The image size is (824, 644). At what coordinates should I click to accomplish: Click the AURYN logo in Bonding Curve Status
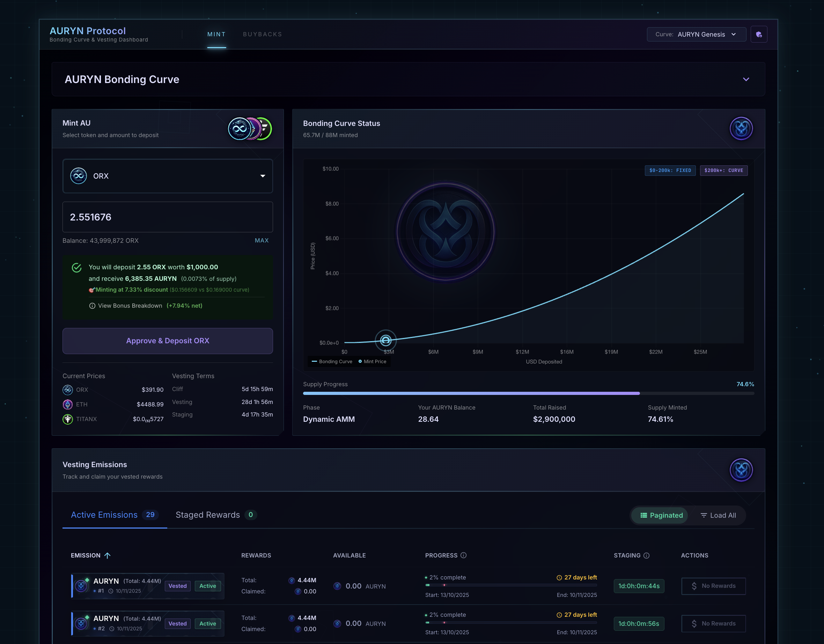[741, 128]
